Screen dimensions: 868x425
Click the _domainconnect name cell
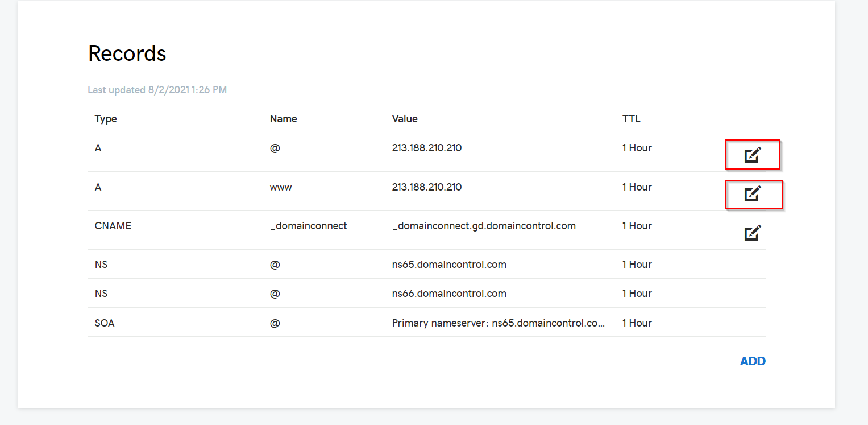coord(308,226)
